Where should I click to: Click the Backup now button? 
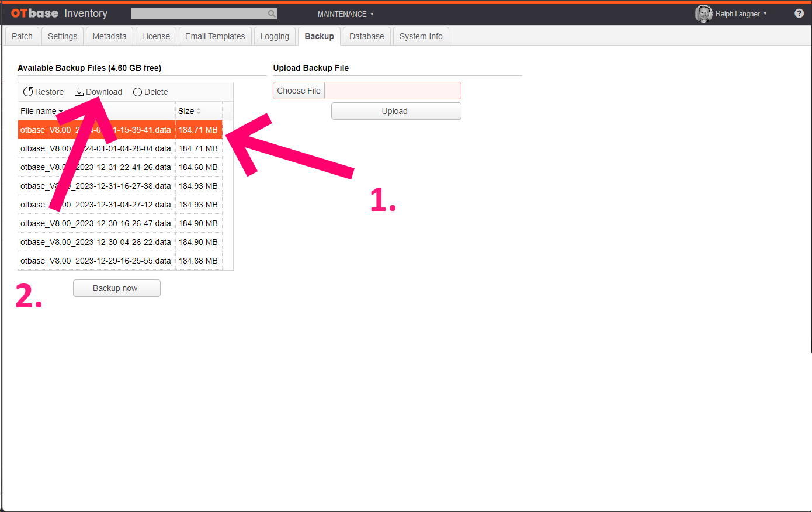tap(117, 288)
